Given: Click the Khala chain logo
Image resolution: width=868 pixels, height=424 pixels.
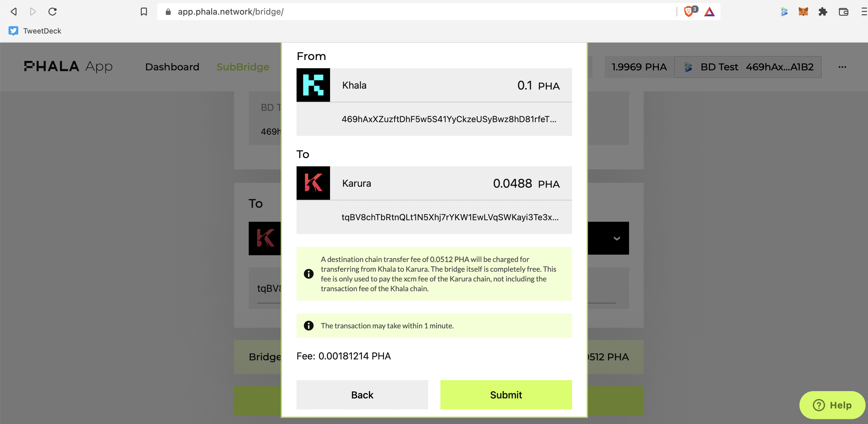Looking at the screenshot, I should (313, 85).
